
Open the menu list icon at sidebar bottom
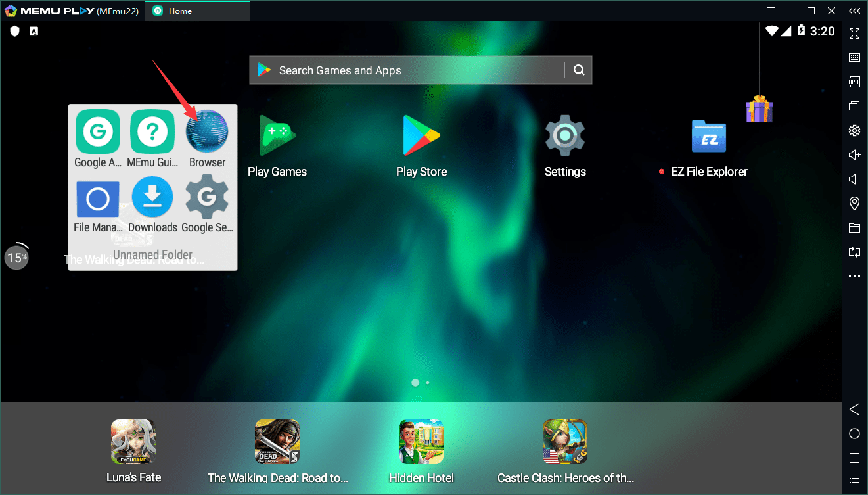click(x=854, y=482)
